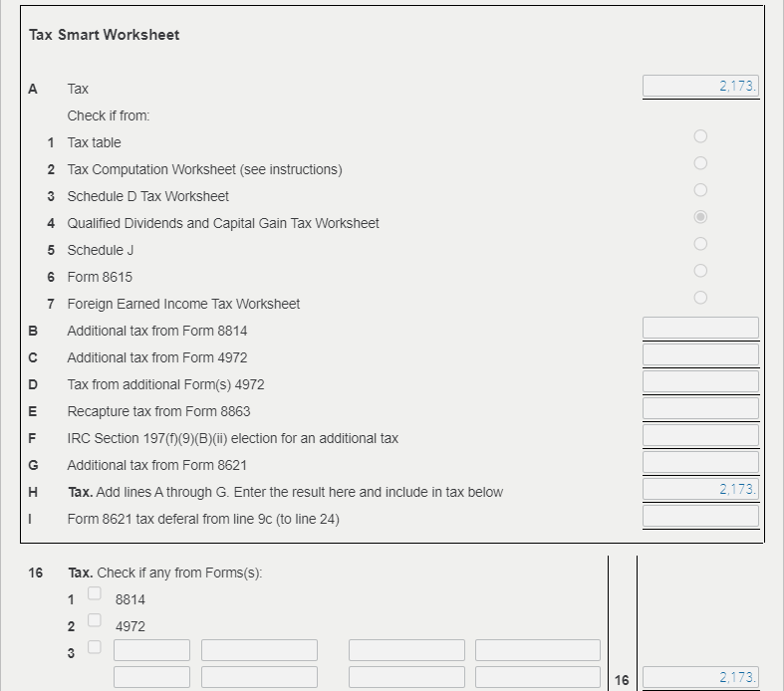This screenshot has height=691, width=784.
Task: Choose the Schedule J radio button
Action: point(700,244)
